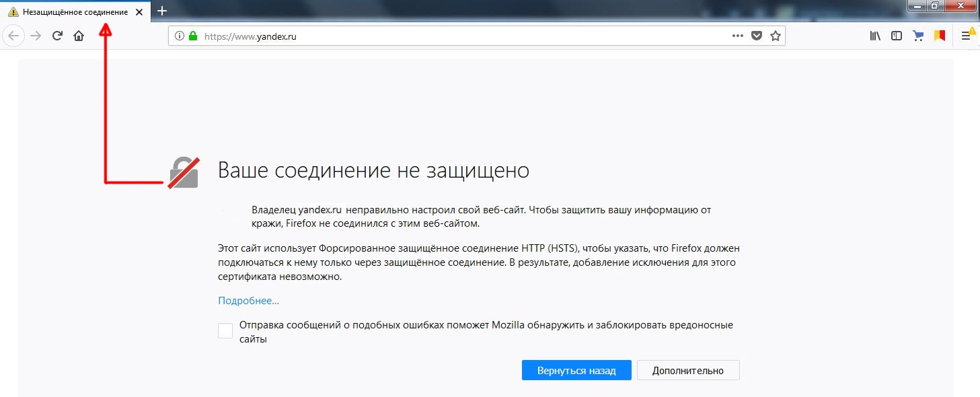Open the 'Подробнее…' link
980x397 pixels.
248,301
